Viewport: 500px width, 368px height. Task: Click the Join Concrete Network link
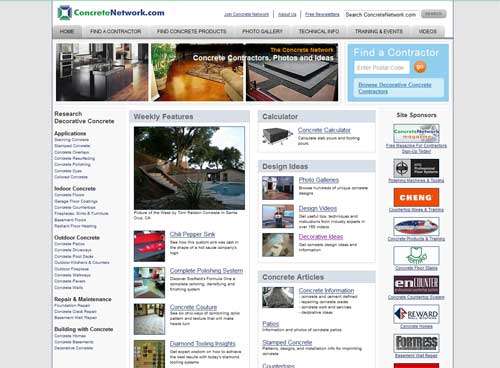pyautogui.click(x=246, y=14)
